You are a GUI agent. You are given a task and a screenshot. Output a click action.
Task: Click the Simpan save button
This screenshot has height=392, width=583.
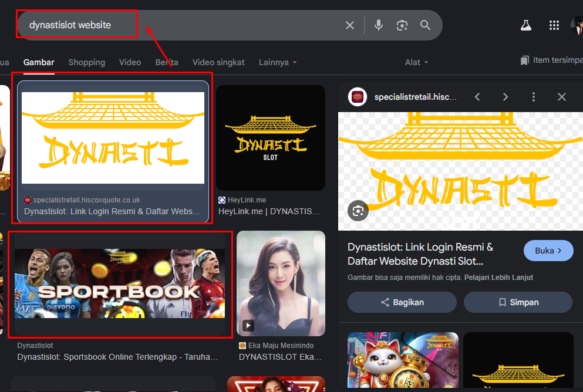[x=518, y=302]
